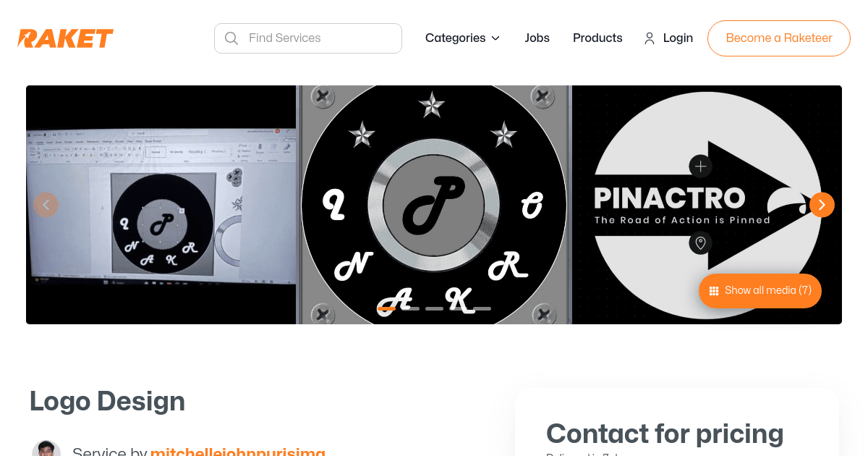
Task: Click the orange next arrow on the carousel
Action: (822, 205)
